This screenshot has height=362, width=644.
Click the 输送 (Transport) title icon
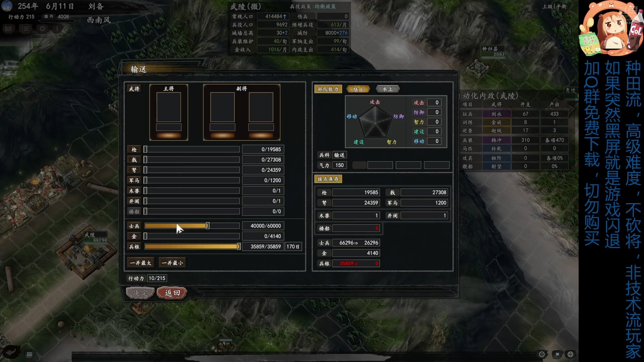[138, 69]
